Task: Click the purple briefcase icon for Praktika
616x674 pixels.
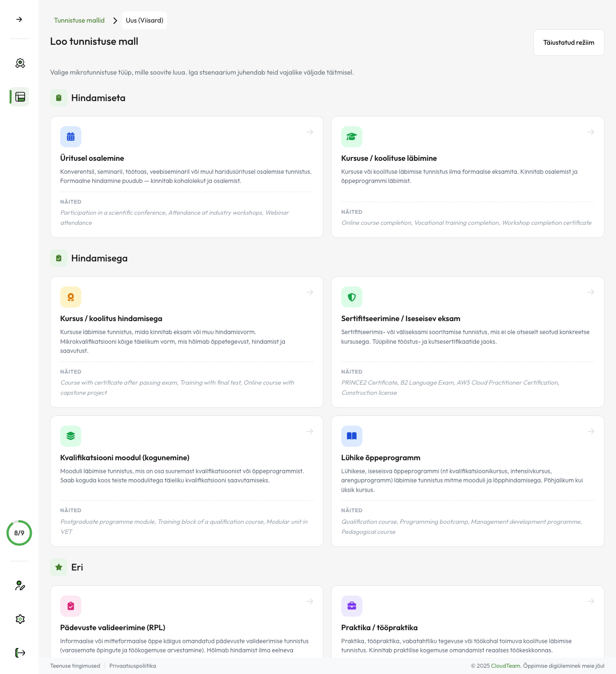Action: pos(352,606)
